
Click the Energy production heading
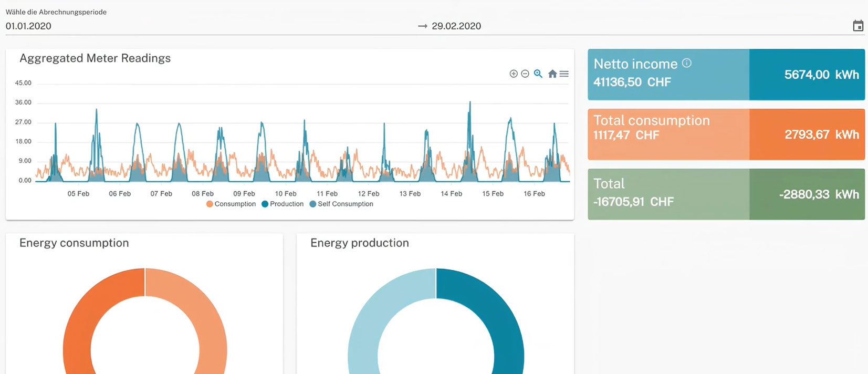(360, 243)
